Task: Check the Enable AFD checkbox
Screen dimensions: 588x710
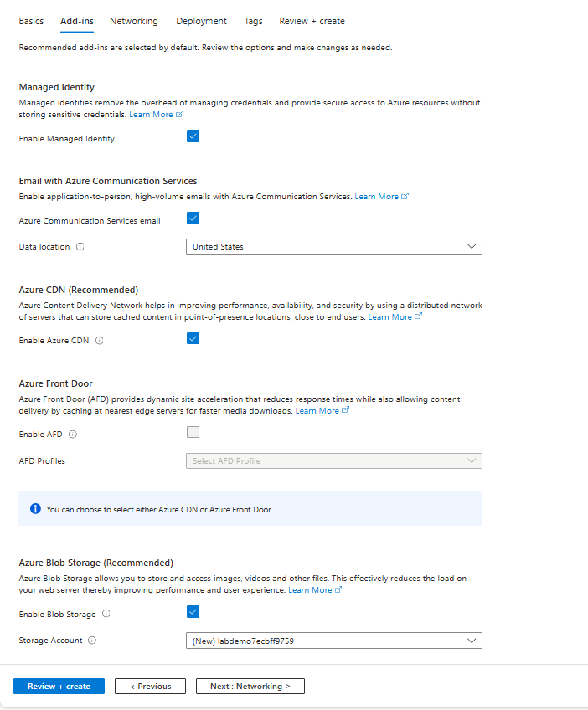Action: tap(193, 432)
